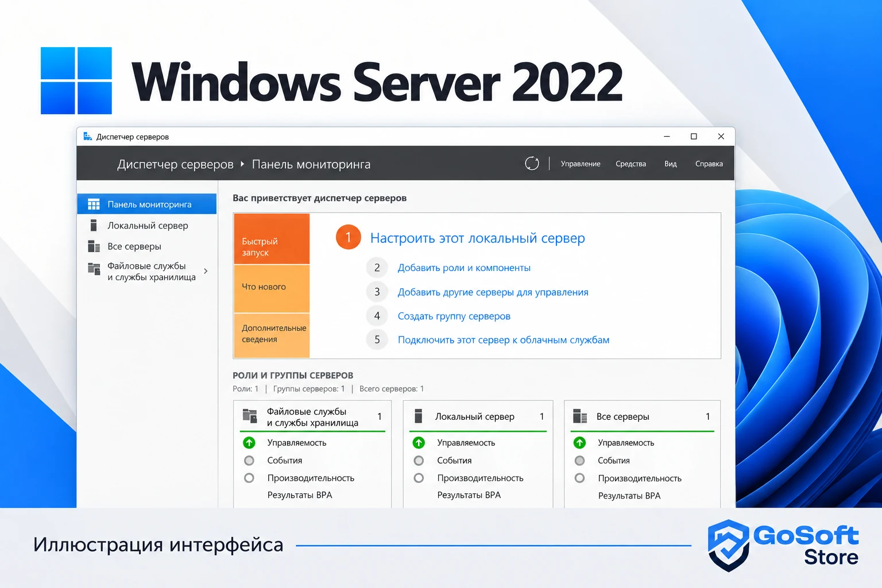Click Результаты BPA in Локальный сервер tile
The image size is (882, 588).
[469, 495]
